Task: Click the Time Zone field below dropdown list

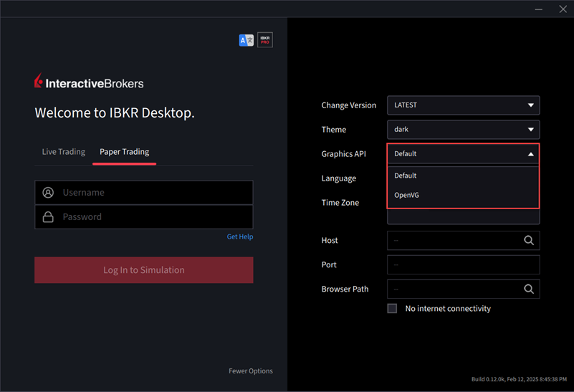Action: pos(463,216)
